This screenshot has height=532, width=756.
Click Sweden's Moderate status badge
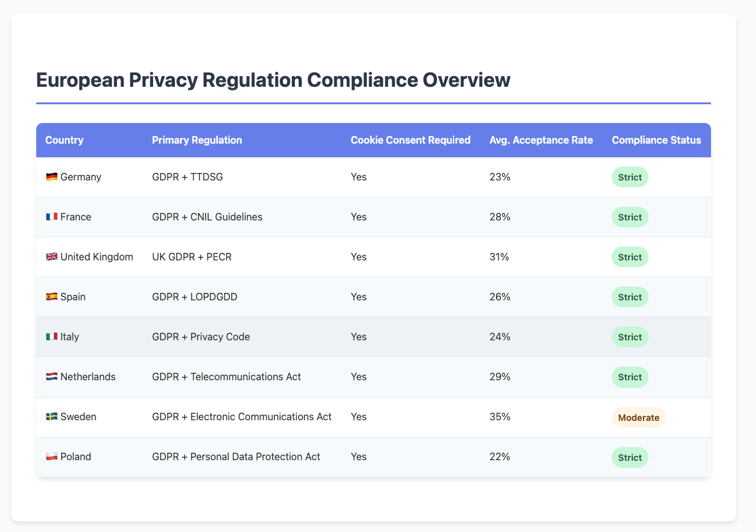(x=638, y=417)
